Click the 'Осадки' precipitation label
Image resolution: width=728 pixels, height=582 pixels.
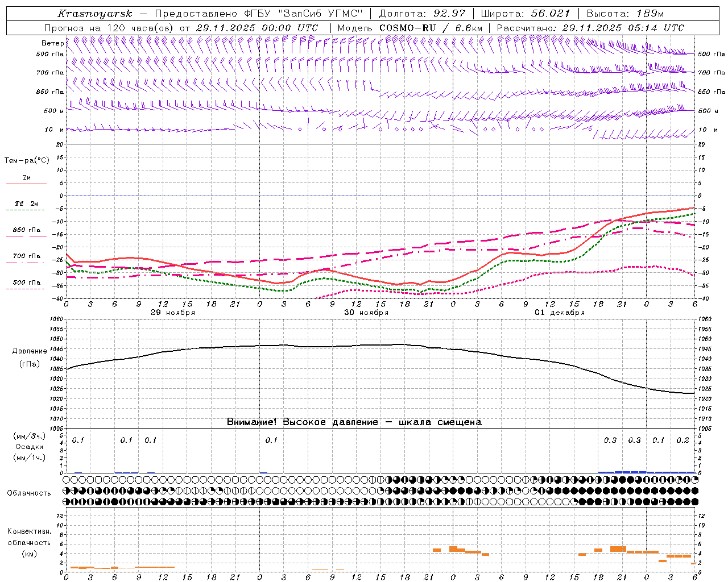click(x=30, y=447)
